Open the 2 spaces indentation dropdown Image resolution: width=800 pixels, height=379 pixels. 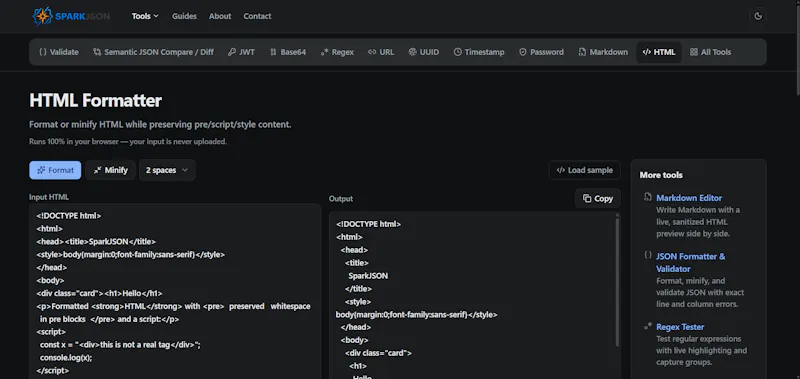167,170
